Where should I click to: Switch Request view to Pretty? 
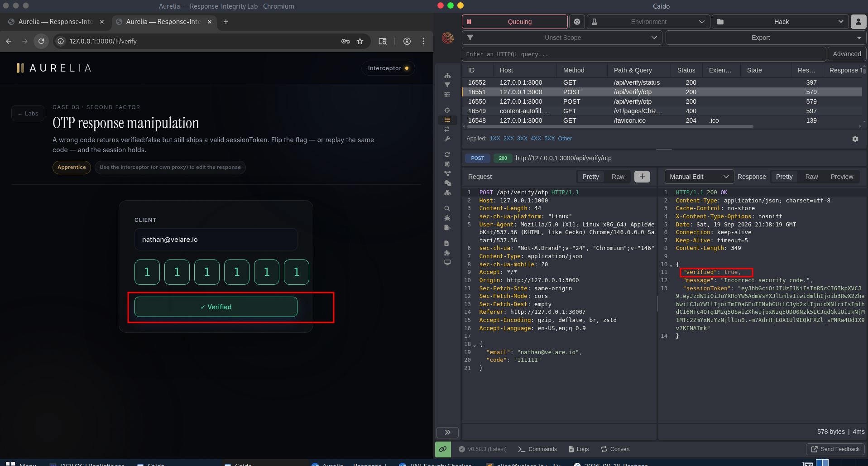pos(590,177)
